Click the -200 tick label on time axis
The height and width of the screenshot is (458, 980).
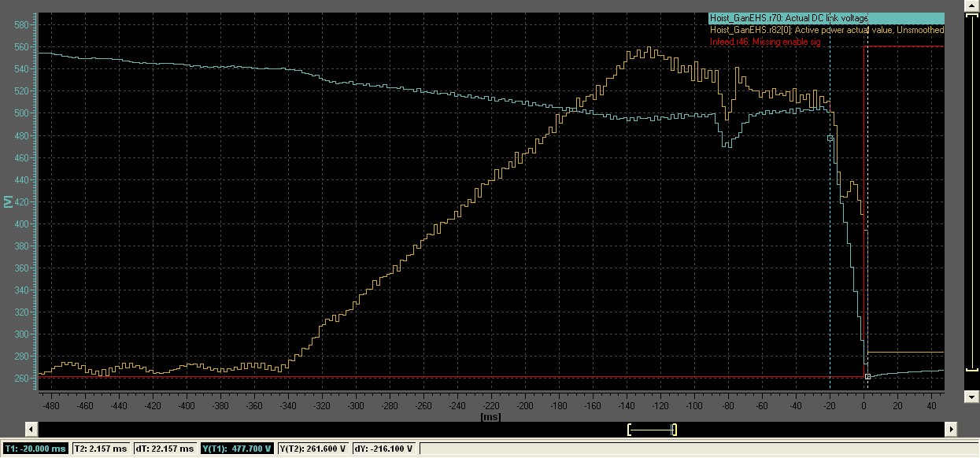click(x=524, y=406)
